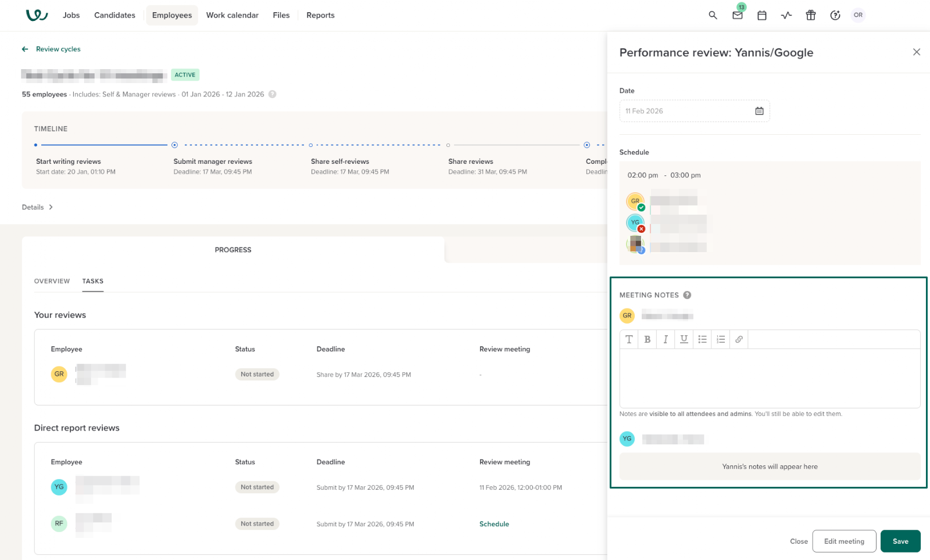Click the Submit manager reviews timeline marker

coord(174,145)
